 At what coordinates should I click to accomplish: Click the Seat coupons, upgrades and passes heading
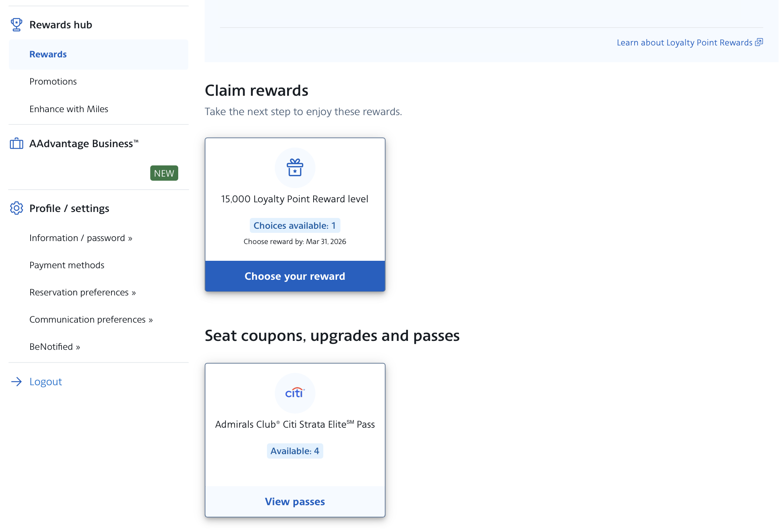(332, 336)
